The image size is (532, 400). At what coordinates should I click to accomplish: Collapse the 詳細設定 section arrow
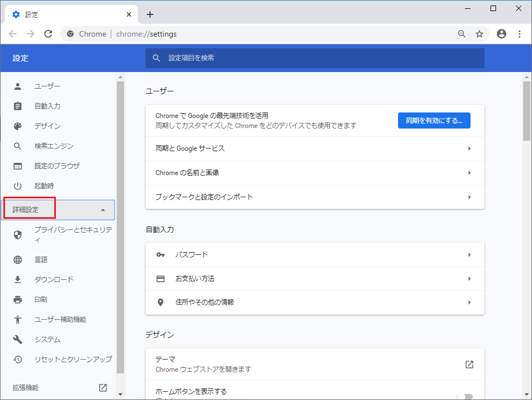click(x=103, y=210)
